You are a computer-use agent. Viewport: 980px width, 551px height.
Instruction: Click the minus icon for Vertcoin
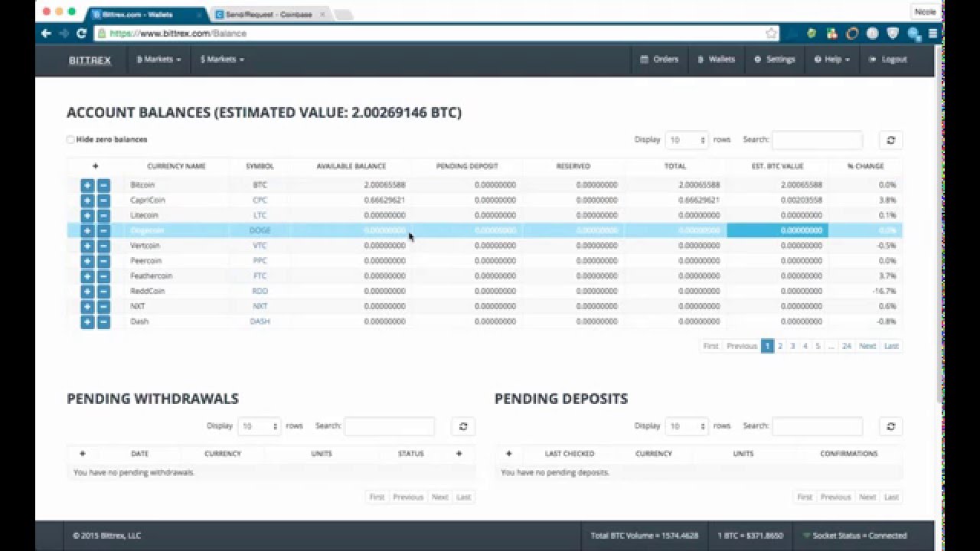[x=103, y=246]
